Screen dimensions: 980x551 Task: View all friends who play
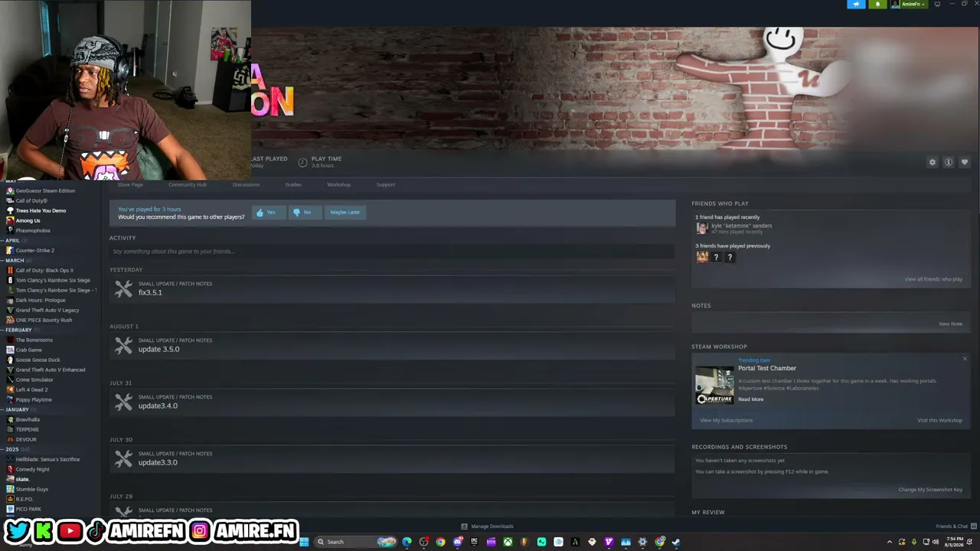pos(933,279)
